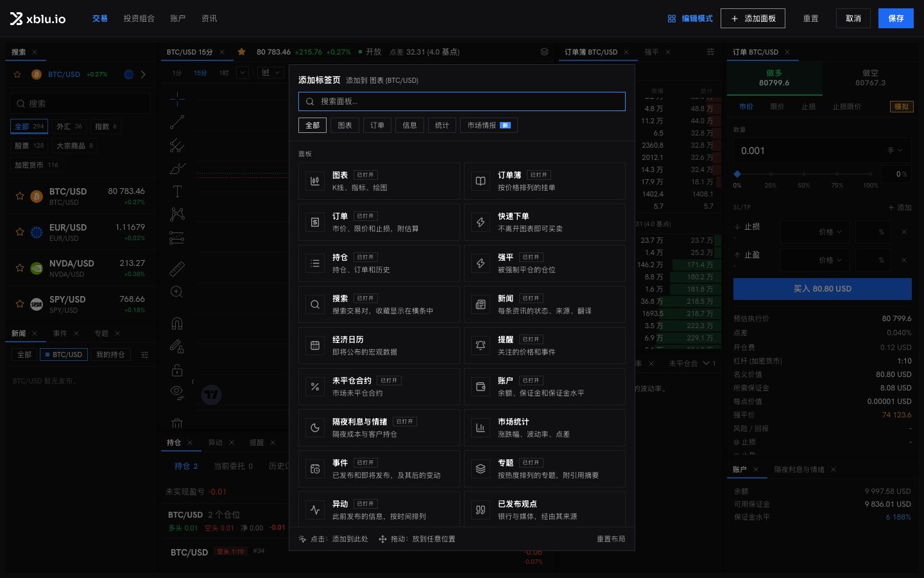The height and width of the screenshot is (578, 924).
Task: Focus the 搜索面板 search field
Action: [x=462, y=101]
